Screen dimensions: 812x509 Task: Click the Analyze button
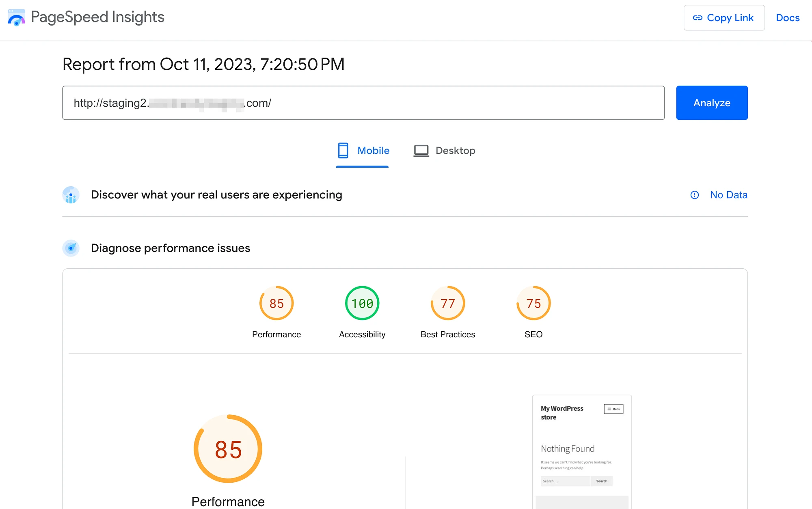point(712,103)
